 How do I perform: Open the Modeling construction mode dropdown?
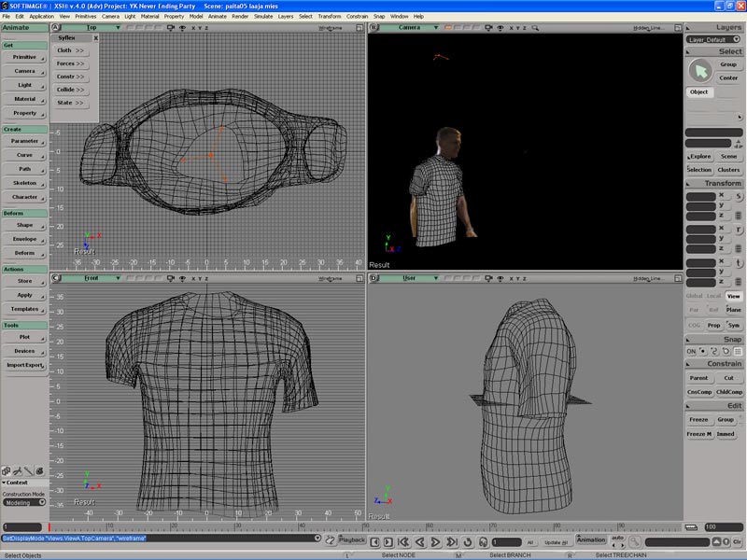coord(24,502)
